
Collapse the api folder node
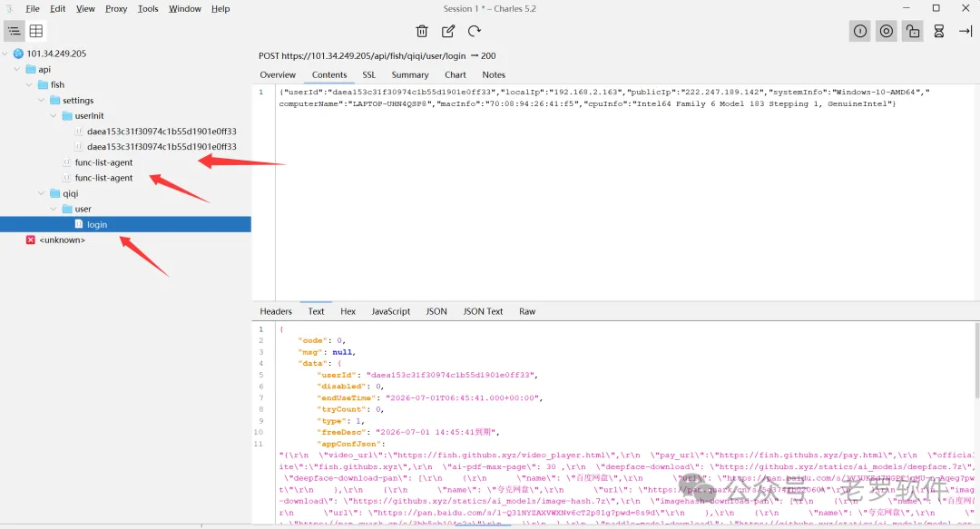[17, 69]
